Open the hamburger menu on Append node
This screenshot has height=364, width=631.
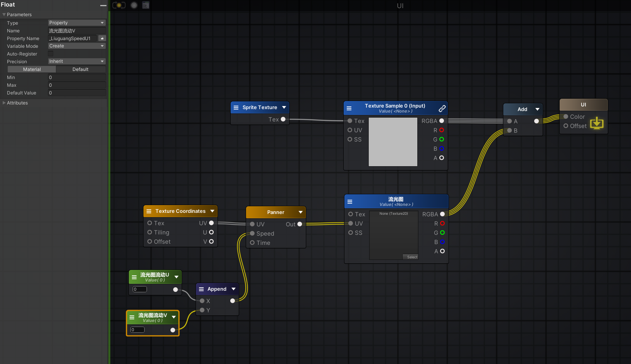coord(201,289)
